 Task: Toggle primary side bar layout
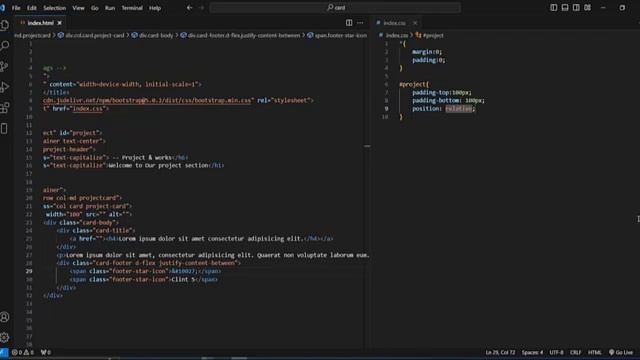pos(553,8)
